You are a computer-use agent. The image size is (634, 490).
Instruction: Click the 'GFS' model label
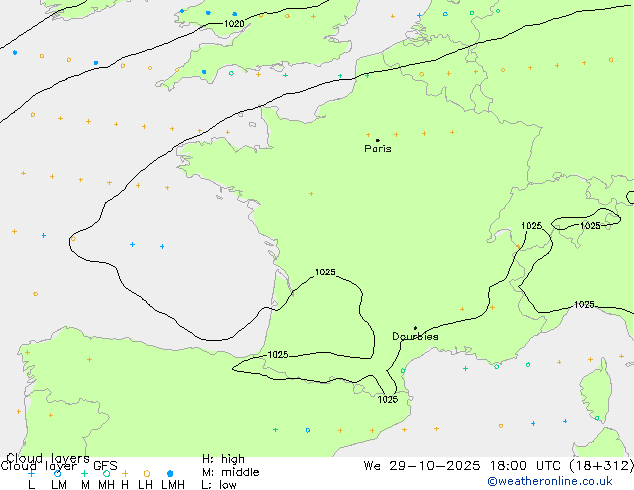(105, 466)
